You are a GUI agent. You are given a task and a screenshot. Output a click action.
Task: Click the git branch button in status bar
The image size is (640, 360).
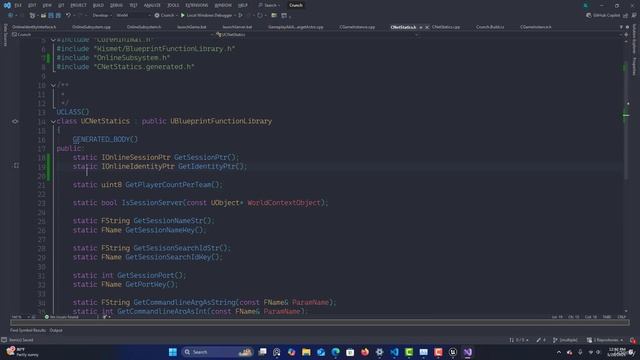(x=565, y=340)
